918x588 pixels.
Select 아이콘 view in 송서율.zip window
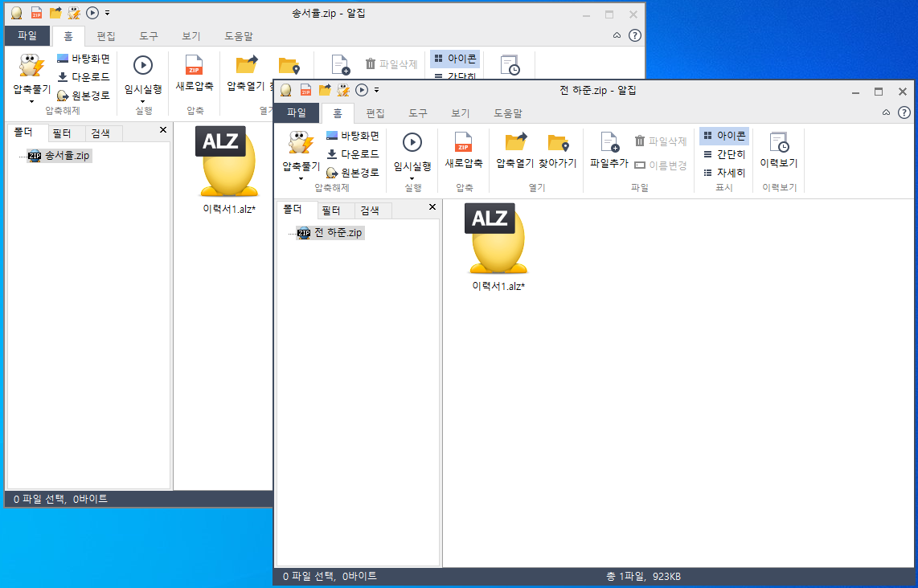coord(455,59)
